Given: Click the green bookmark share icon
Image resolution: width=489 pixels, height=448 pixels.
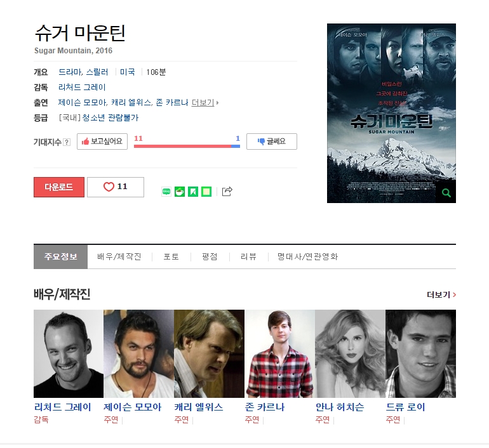Looking at the screenshot, I should [193, 191].
